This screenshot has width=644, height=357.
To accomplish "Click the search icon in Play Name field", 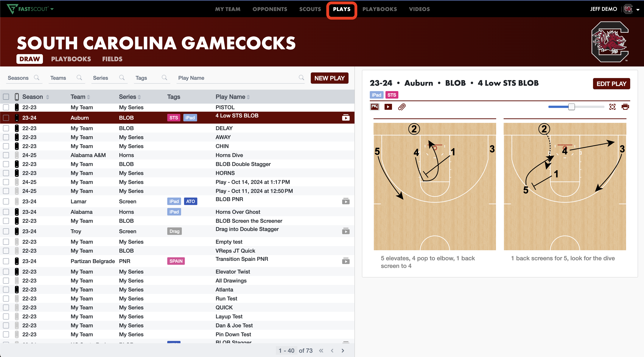I will (x=301, y=78).
